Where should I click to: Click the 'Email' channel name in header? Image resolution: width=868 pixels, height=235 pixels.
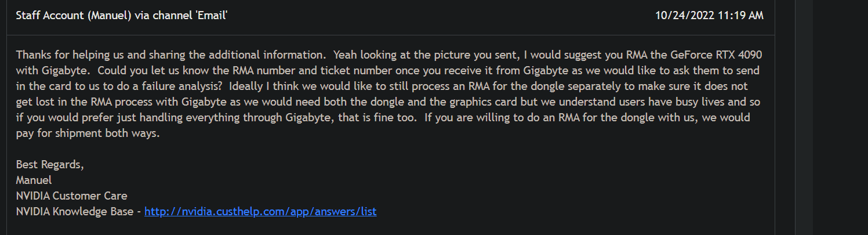[211, 16]
